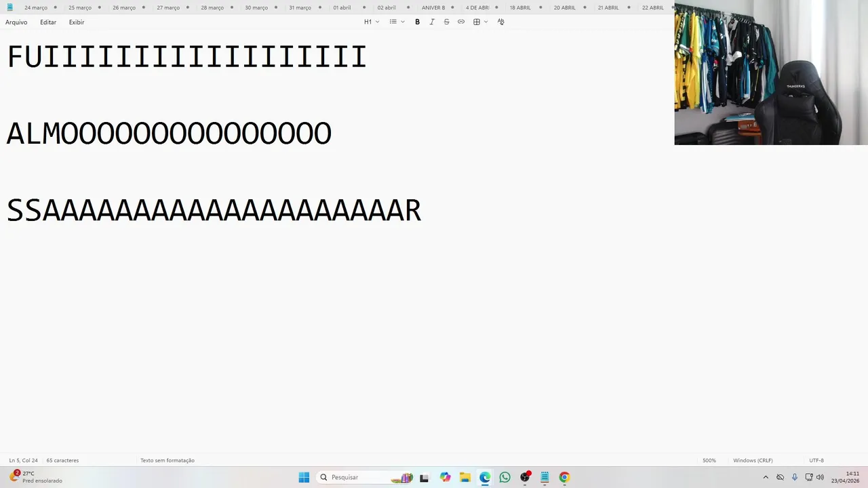Open the Exibir menu
Viewport: 868px width, 488px height.
point(77,22)
